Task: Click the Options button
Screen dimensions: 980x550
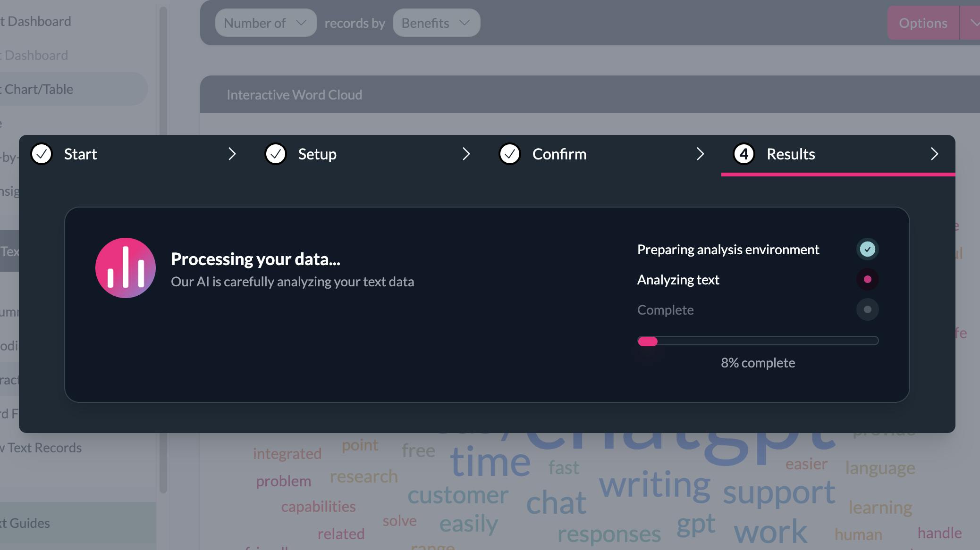Action: click(x=923, y=23)
